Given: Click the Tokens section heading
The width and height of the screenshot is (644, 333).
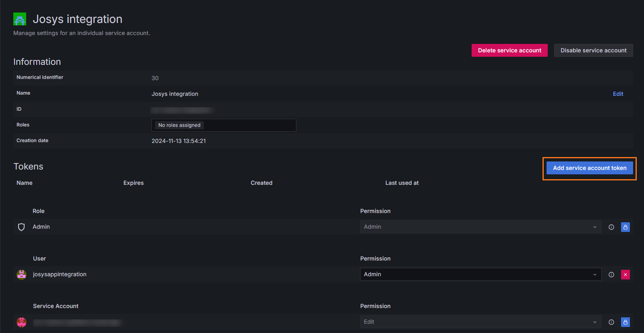Looking at the screenshot, I should 28,166.
